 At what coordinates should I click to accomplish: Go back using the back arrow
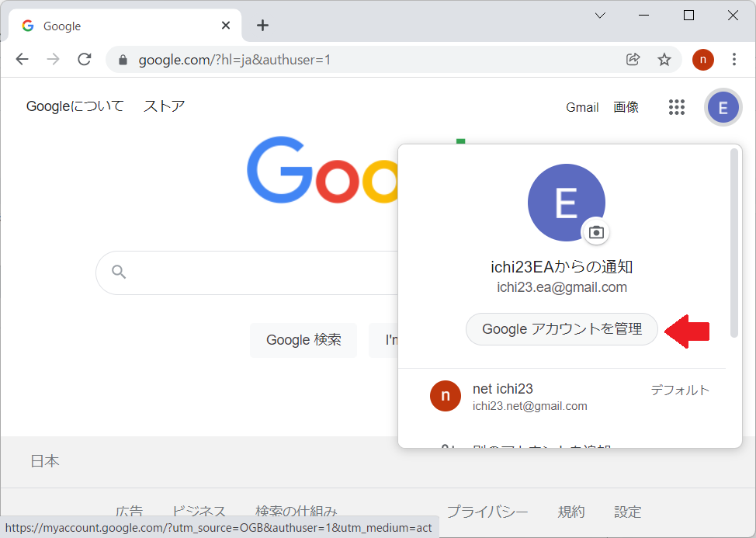click(x=22, y=59)
